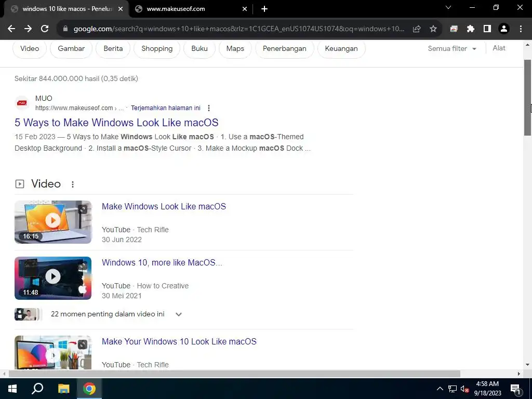
Task: Go forward using browser forward arrow
Action: [28, 29]
